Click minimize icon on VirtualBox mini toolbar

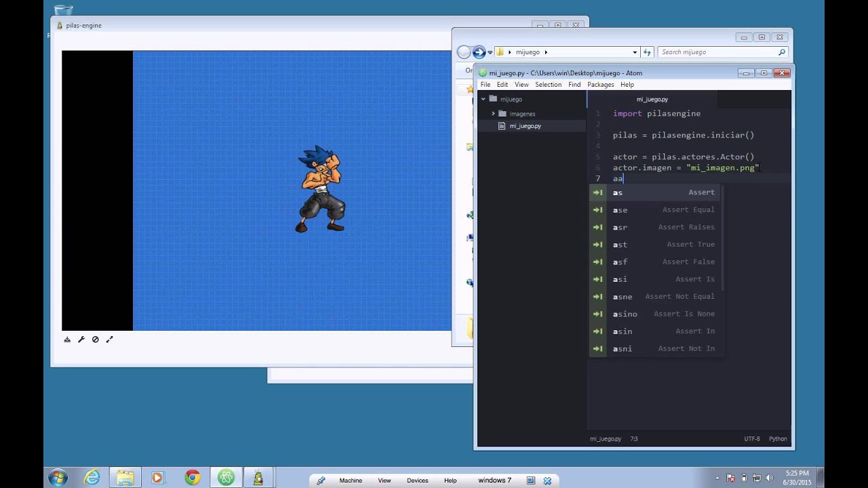(x=532, y=481)
